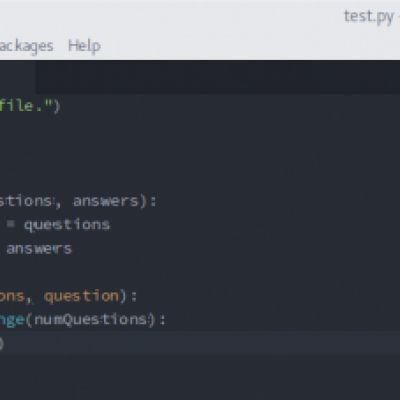Click the closing parenthesis on the highlighted line
The width and height of the screenshot is (400, 400).
pos(1,343)
